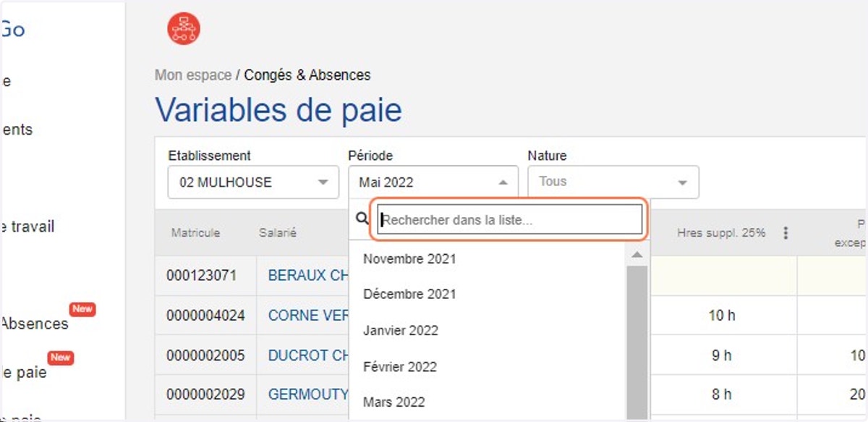
Task: Select Décembre 2021 from the period list
Action: tap(409, 295)
